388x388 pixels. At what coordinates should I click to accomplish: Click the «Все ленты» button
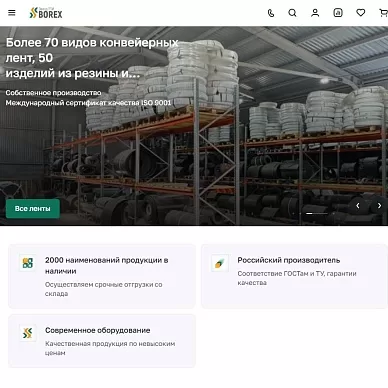(33, 209)
